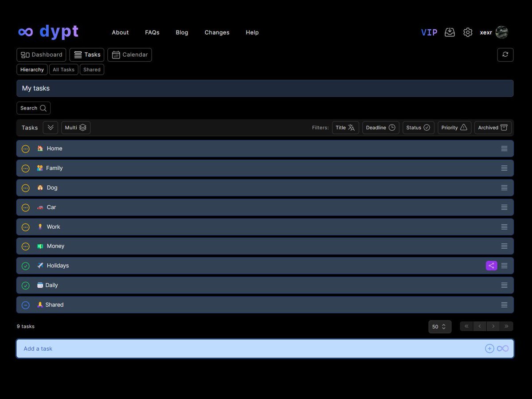Open the FAQs page
The height and width of the screenshot is (399, 532).
[x=152, y=32]
